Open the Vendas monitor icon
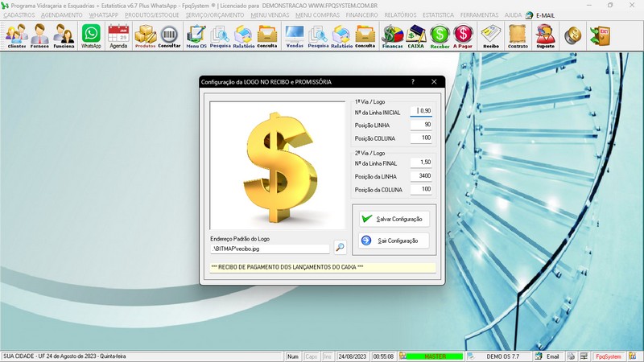The image size is (644, 362). coord(295,36)
